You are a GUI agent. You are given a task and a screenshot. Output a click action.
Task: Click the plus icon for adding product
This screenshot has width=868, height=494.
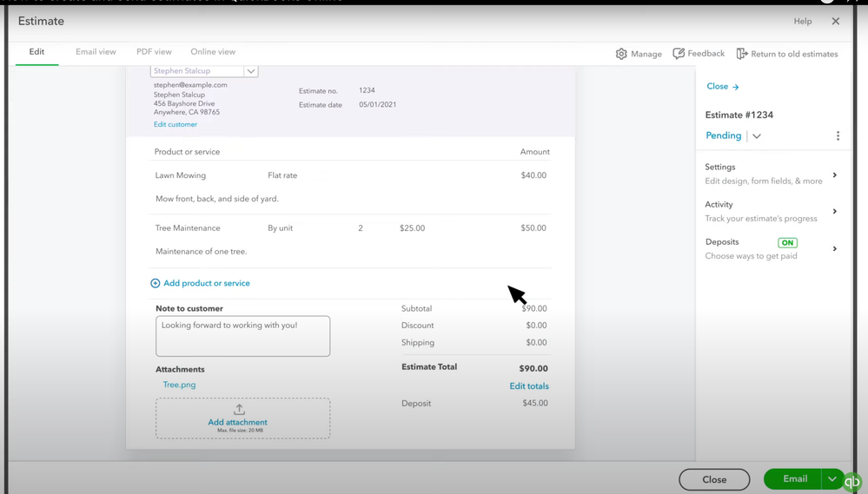point(155,283)
